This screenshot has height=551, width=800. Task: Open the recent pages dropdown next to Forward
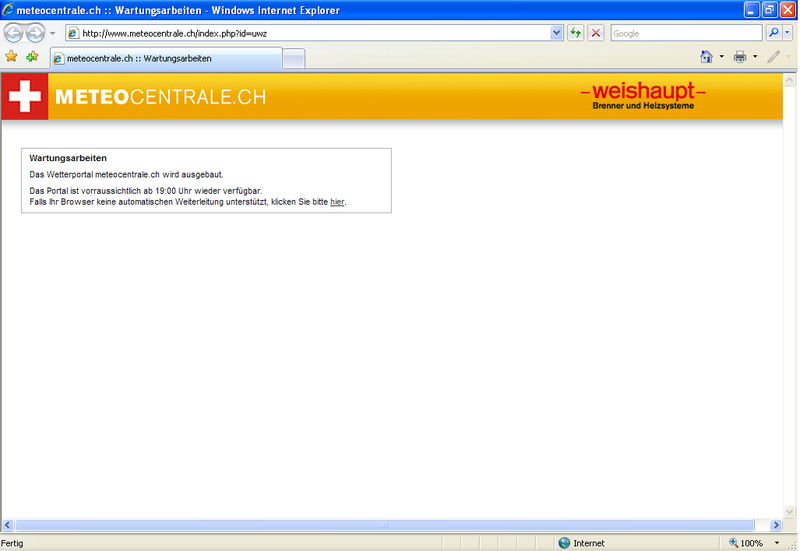[52, 33]
